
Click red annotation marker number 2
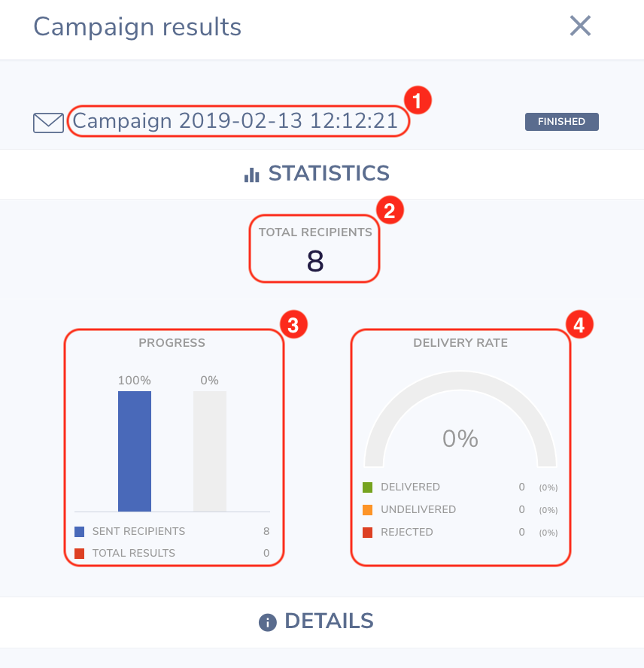click(390, 211)
